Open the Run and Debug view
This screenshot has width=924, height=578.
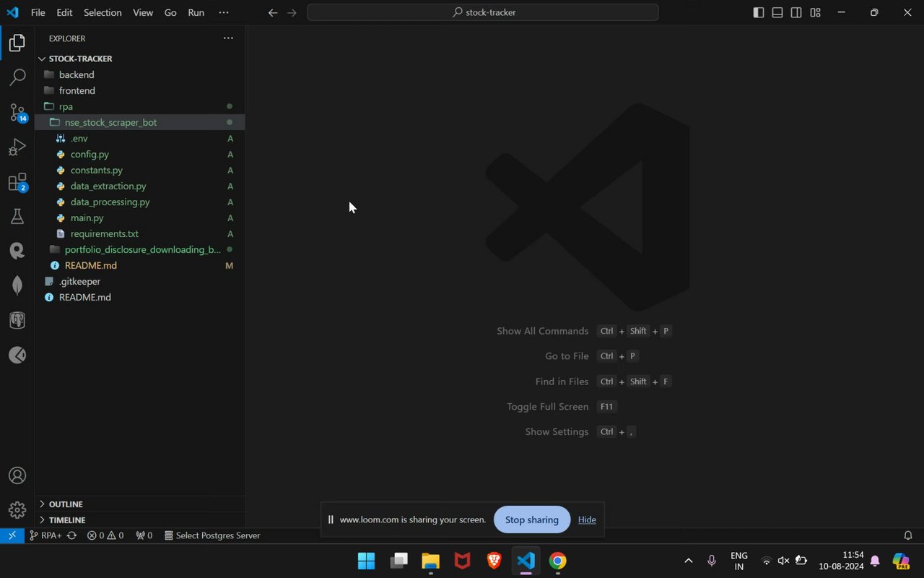pos(17,147)
